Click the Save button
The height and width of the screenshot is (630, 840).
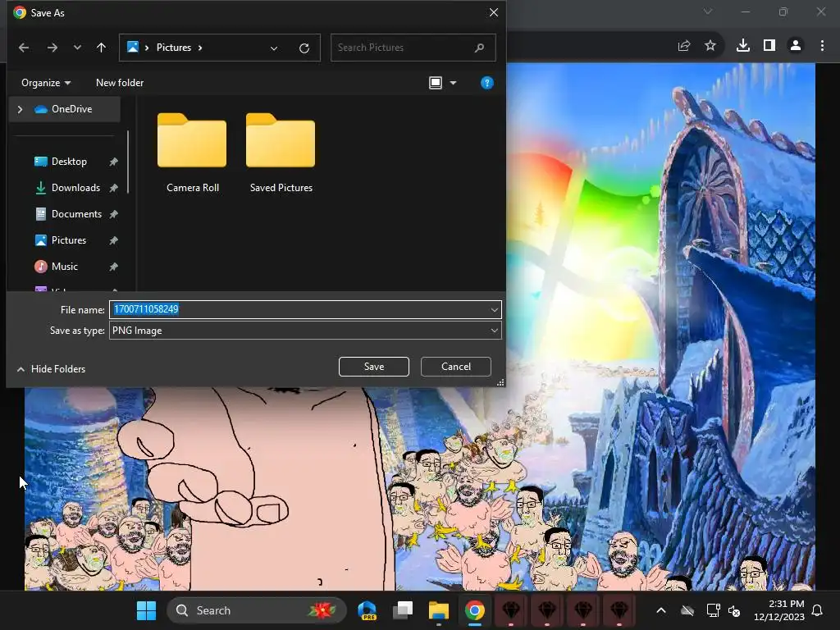(x=374, y=367)
